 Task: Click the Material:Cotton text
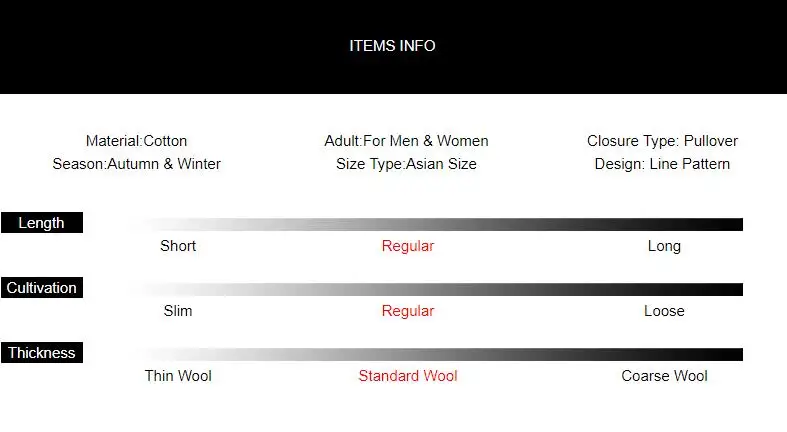[x=137, y=141]
